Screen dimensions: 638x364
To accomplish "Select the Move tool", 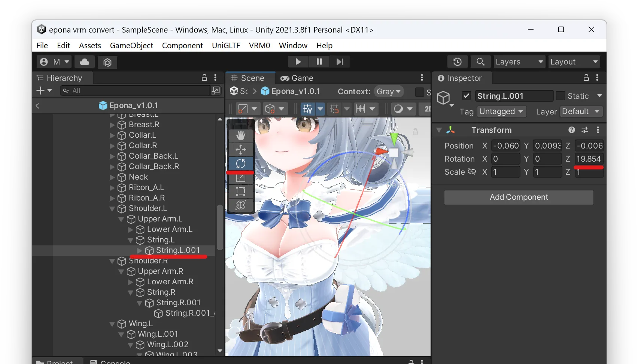I will pyautogui.click(x=241, y=150).
